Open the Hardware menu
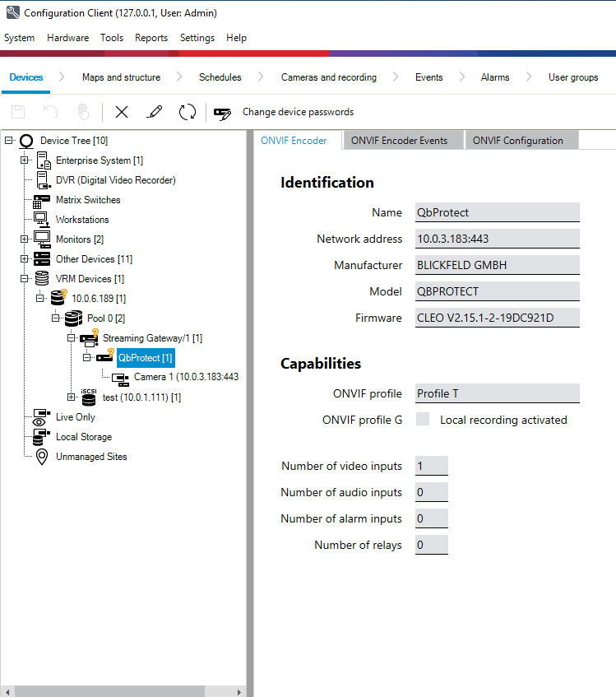The width and height of the screenshot is (616, 697). [67, 38]
